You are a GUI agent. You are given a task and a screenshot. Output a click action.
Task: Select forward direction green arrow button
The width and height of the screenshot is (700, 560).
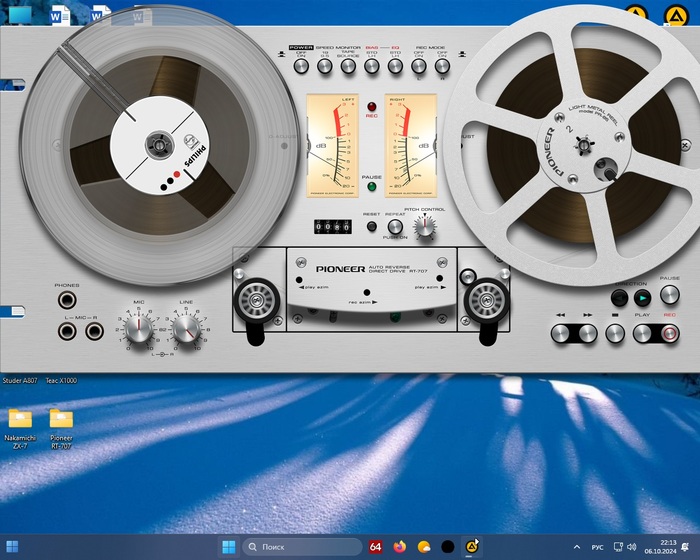642,297
